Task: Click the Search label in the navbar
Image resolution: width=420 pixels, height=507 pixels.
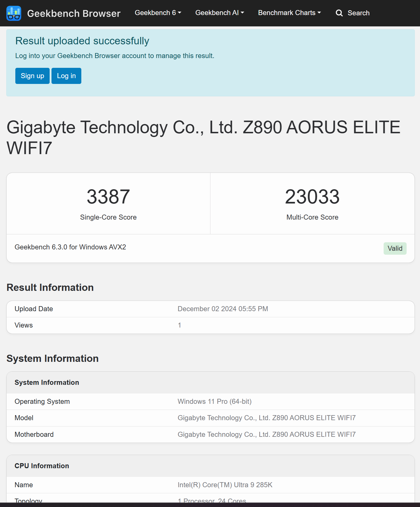Action: [x=358, y=13]
